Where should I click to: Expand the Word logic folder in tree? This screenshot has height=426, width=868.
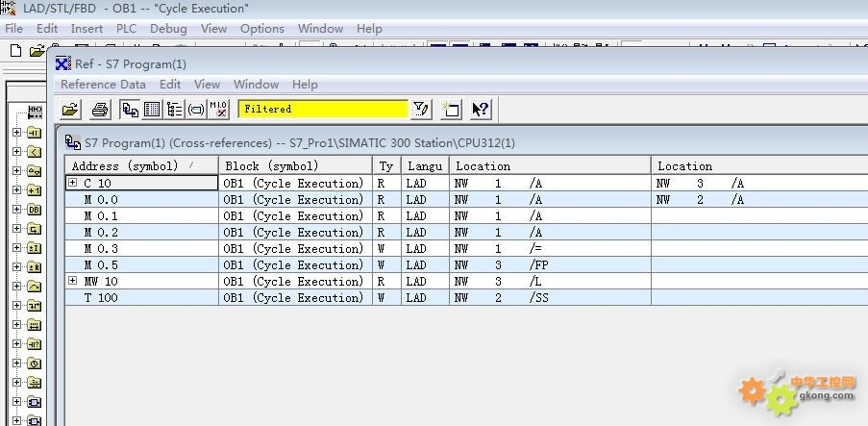[x=16, y=383]
